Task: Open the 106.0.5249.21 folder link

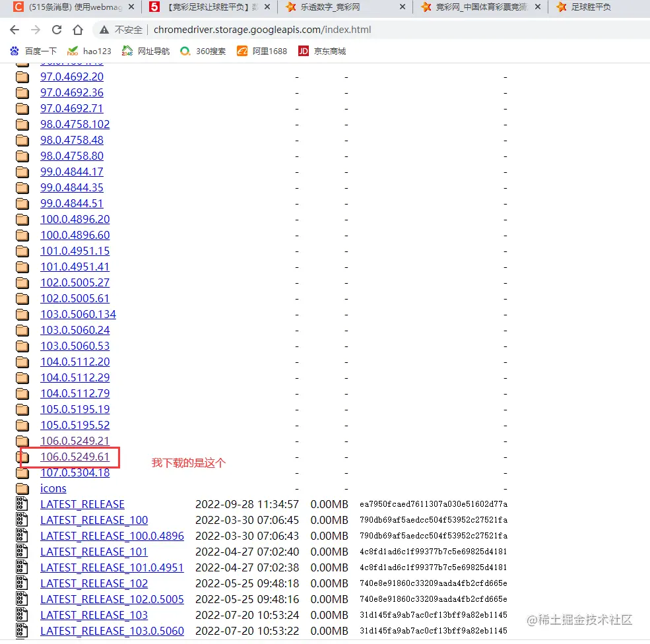Action: [75, 441]
